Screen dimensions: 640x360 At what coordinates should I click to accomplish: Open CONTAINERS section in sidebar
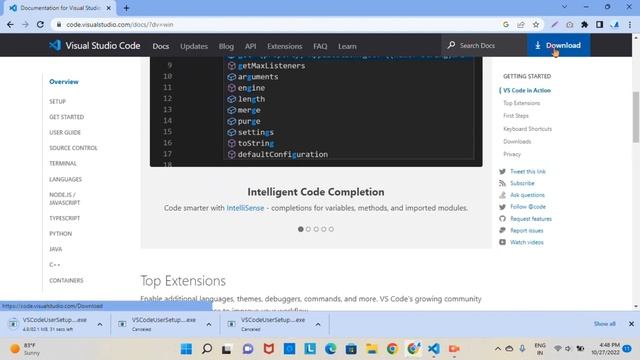[66, 280]
